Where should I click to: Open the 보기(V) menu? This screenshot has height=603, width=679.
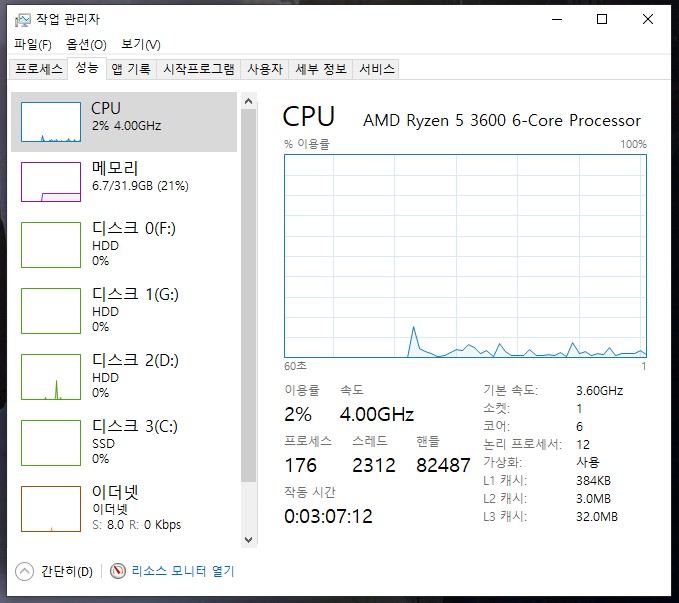(141, 44)
